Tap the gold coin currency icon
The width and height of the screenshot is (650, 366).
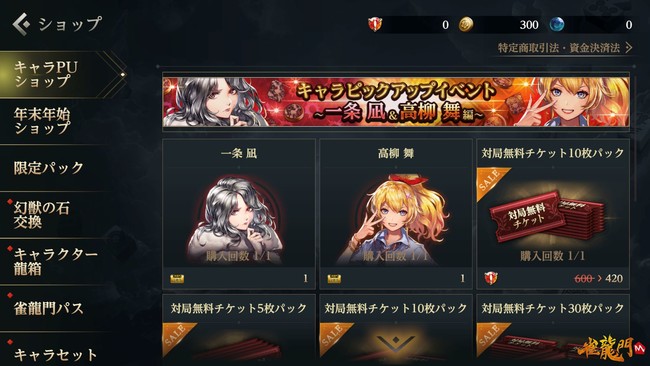pyautogui.click(x=466, y=24)
